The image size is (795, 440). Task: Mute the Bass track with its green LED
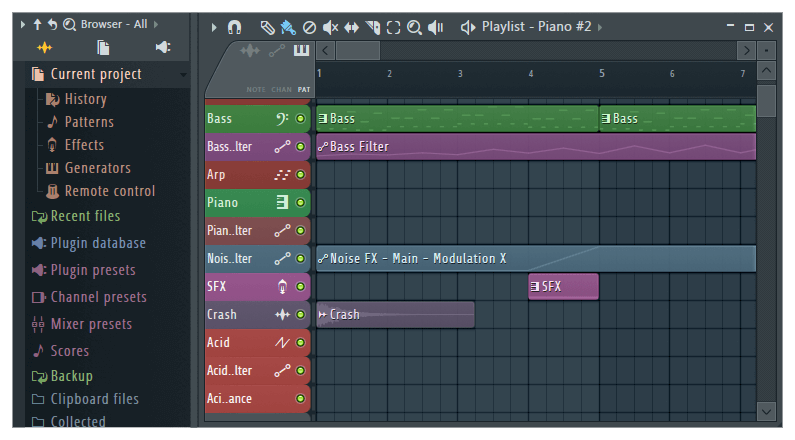[x=300, y=119]
